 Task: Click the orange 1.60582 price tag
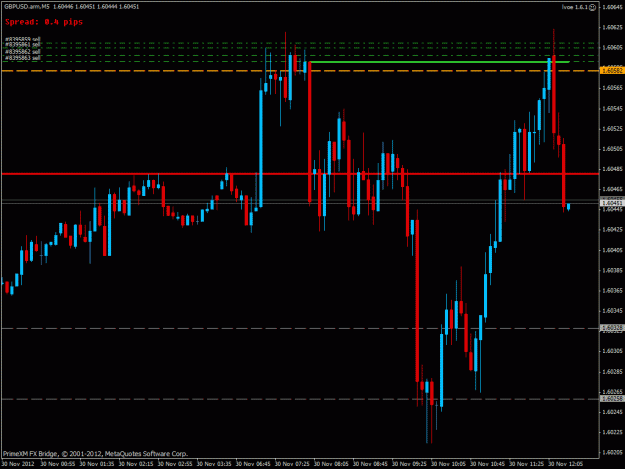611,71
